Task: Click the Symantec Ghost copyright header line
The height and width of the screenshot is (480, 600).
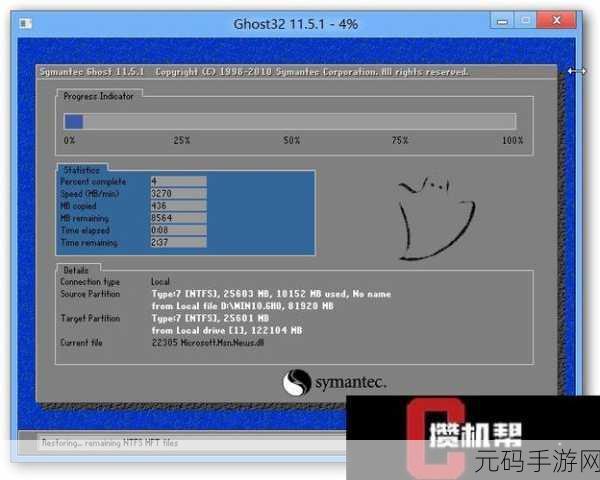Action: (254, 72)
